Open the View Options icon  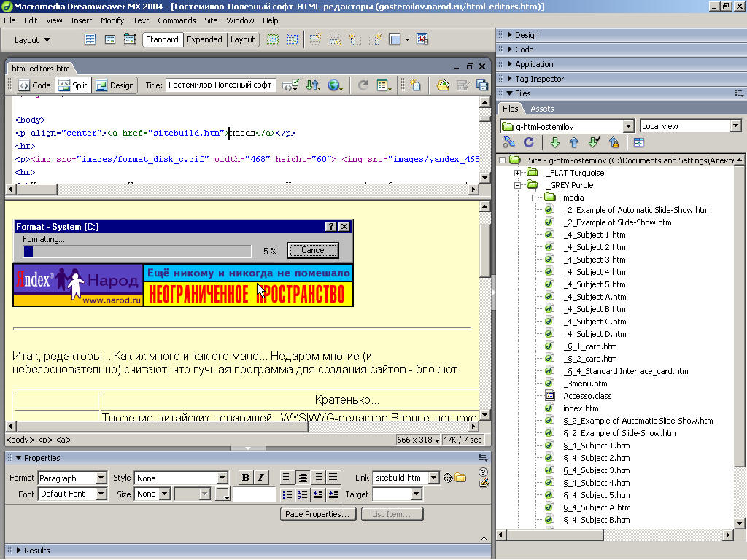click(384, 85)
